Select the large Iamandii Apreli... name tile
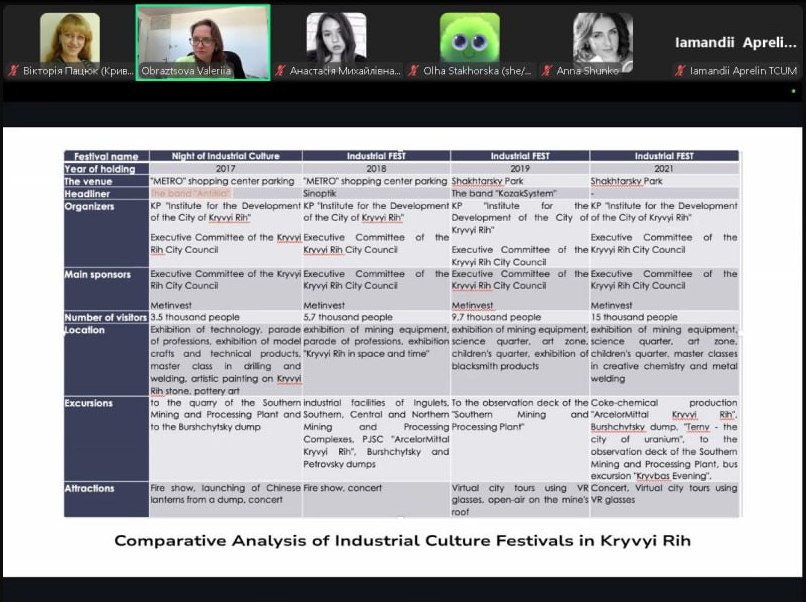The height and width of the screenshot is (602, 806). (x=736, y=43)
